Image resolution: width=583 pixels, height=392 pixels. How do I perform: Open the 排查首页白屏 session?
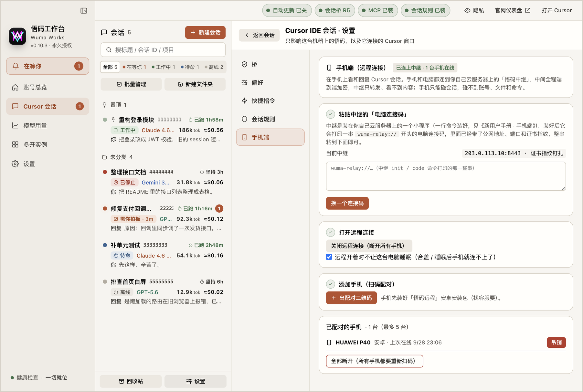coord(163,291)
